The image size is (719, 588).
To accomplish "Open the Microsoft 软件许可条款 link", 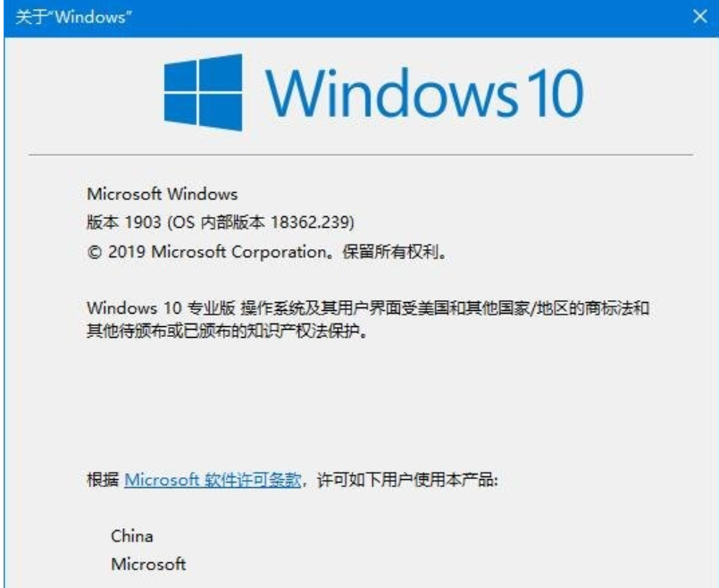I will pyautogui.click(x=213, y=480).
